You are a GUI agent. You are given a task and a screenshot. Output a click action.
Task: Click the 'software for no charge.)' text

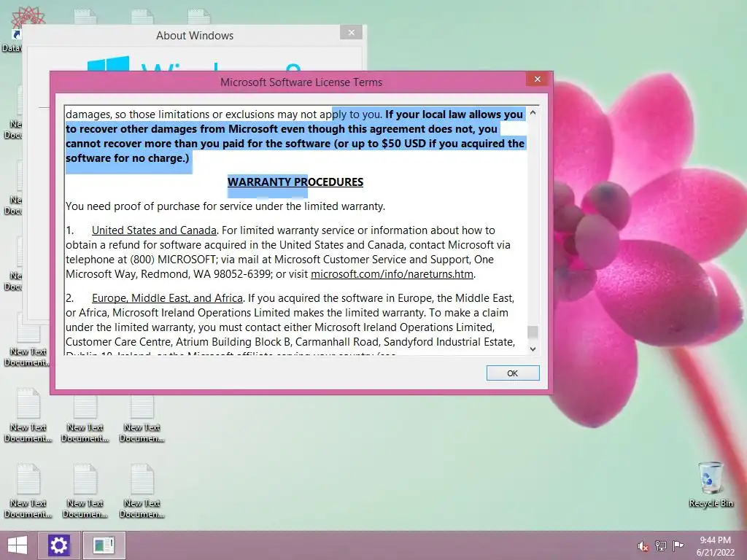[x=127, y=158]
